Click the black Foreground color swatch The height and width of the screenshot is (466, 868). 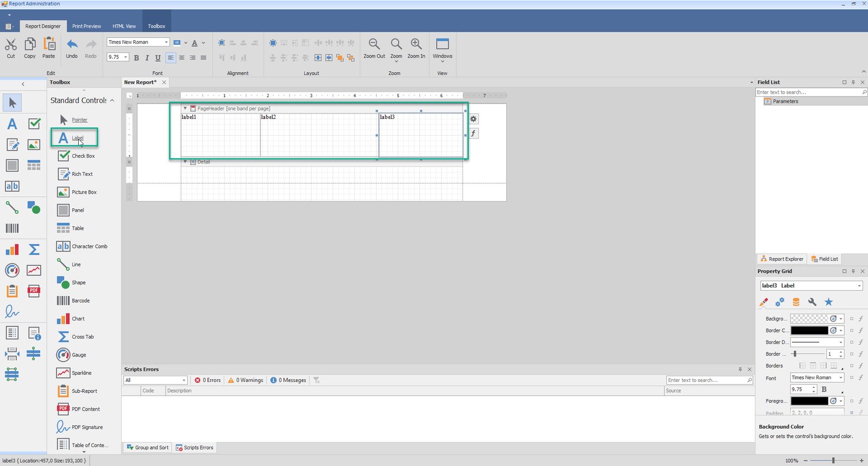(x=809, y=401)
